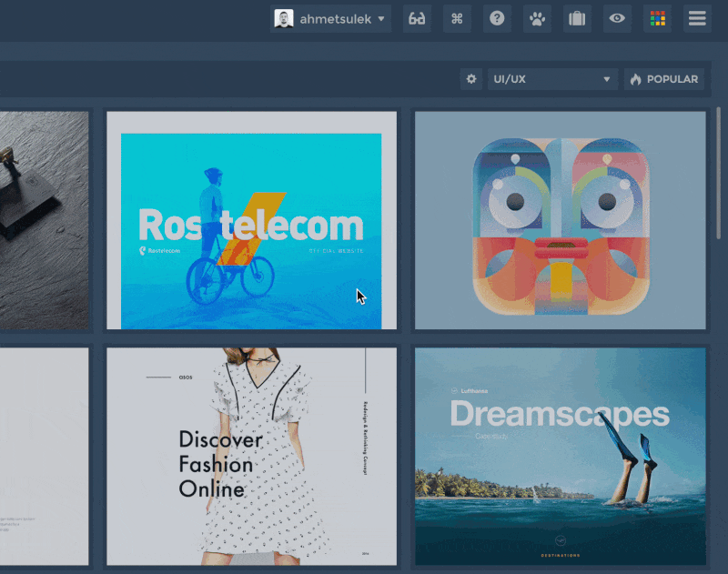728x574 pixels.
Task: Open the colorful mask face illustration thumbnail
Action: pyautogui.click(x=561, y=220)
